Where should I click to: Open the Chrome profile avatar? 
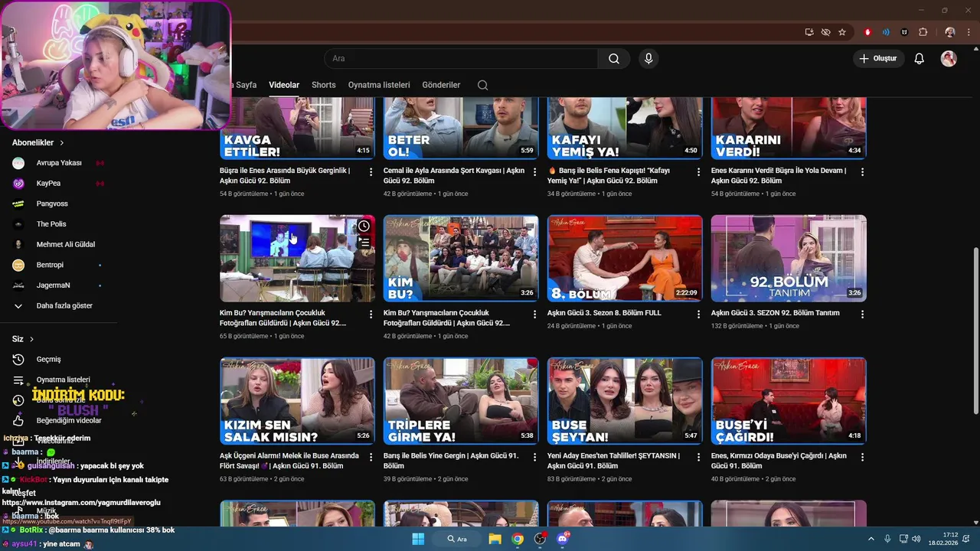point(950,32)
